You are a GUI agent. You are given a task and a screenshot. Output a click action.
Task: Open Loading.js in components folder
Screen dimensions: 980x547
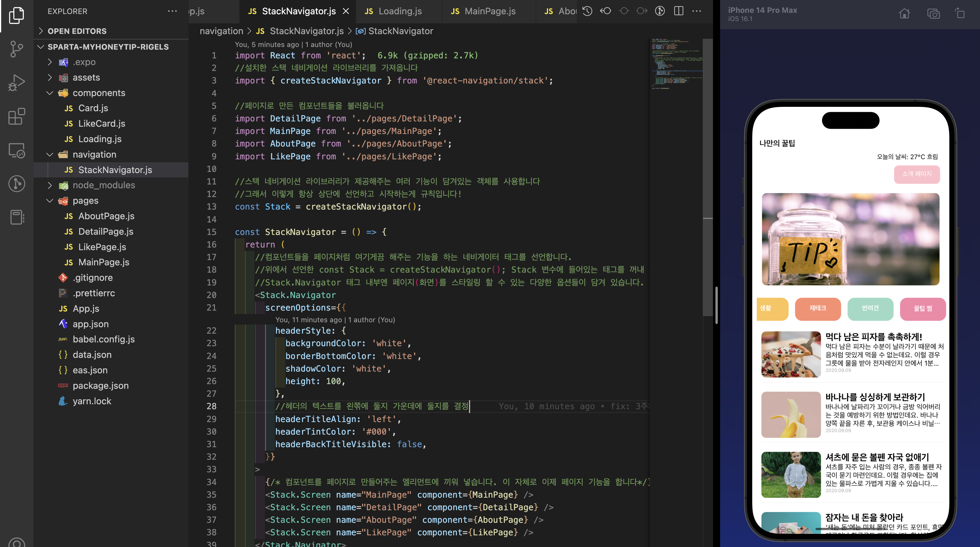click(x=100, y=139)
